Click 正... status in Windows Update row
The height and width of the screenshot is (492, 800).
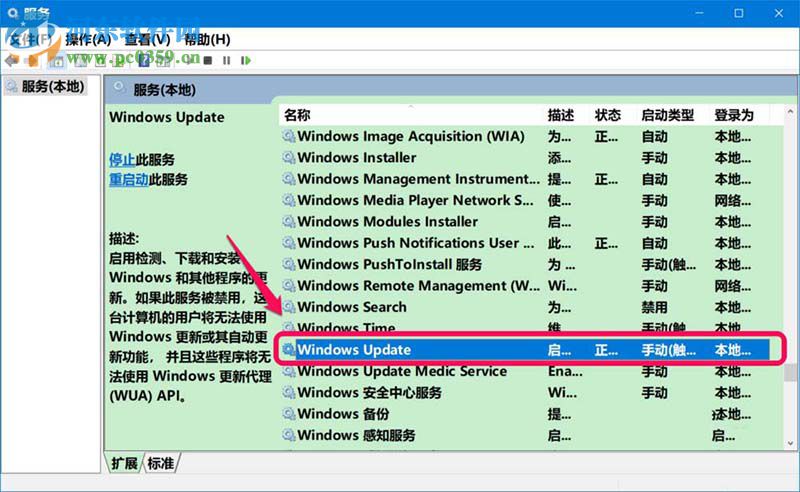pos(606,350)
